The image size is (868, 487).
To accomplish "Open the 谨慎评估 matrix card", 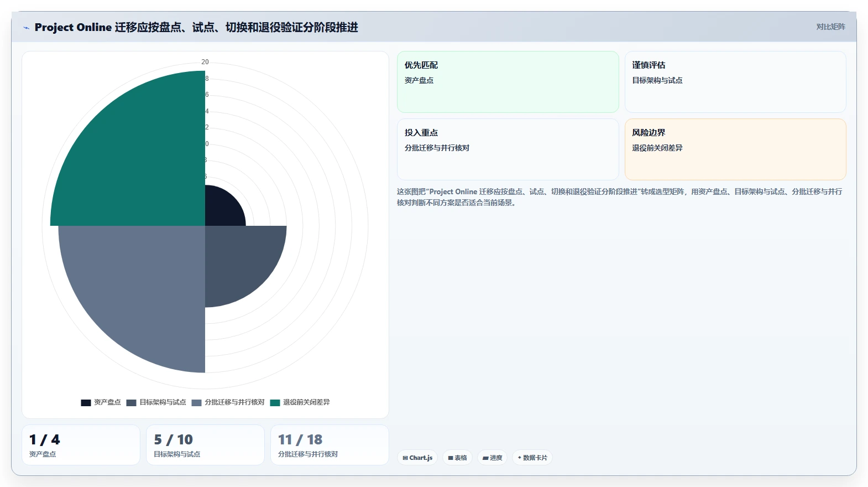I will pos(735,82).
